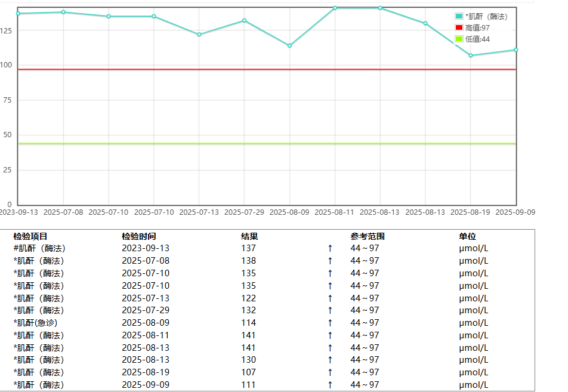Click the chart data point for 2025-08-11
The image size is (568, 392).
[335, 8]
